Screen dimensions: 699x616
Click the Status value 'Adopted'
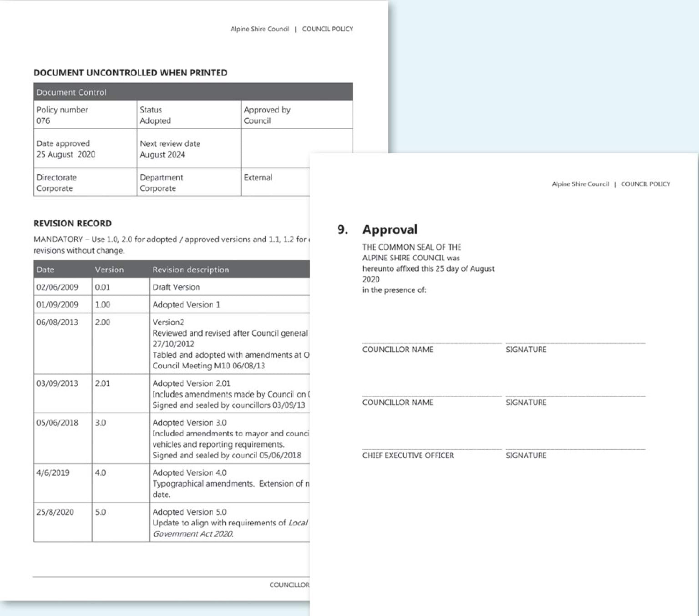pos(155,121)
